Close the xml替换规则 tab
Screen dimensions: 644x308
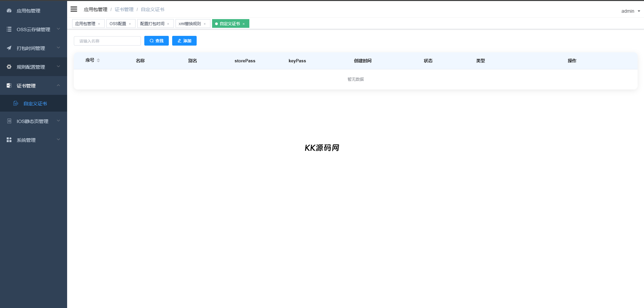(x=205, y=24)
